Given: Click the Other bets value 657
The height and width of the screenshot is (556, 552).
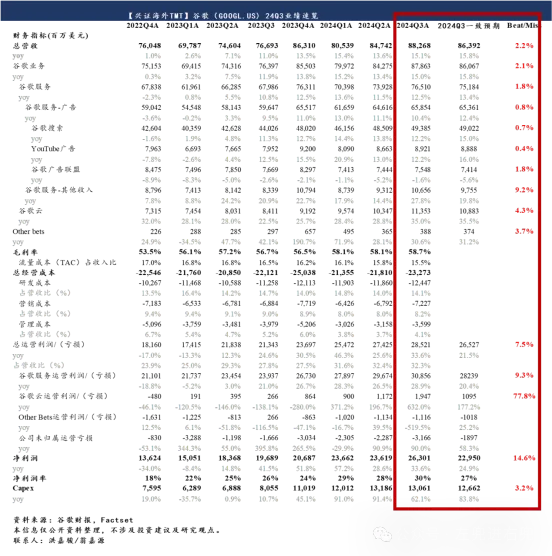Looking at the screenshot, I should click(310, 232).
